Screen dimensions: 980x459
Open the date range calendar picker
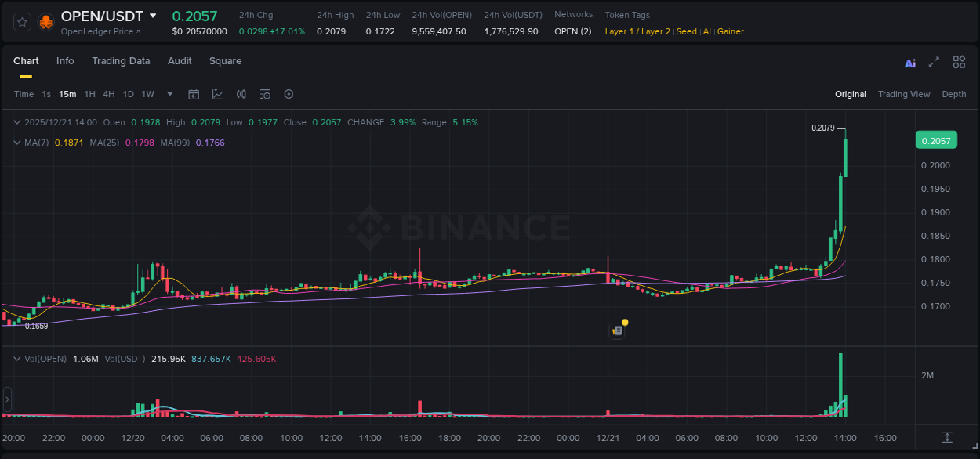tap(194, 94)
